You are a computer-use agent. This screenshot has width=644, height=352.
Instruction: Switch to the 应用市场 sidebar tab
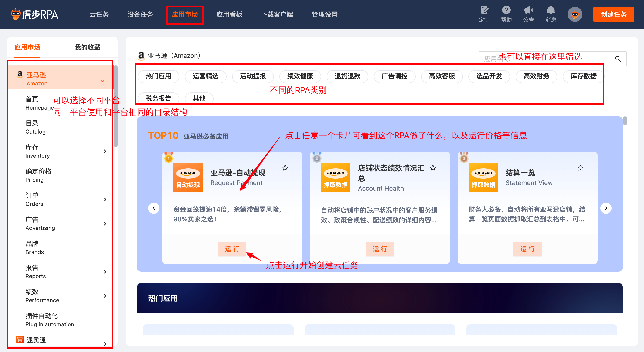pyautogui.click(x=27, y=47)
